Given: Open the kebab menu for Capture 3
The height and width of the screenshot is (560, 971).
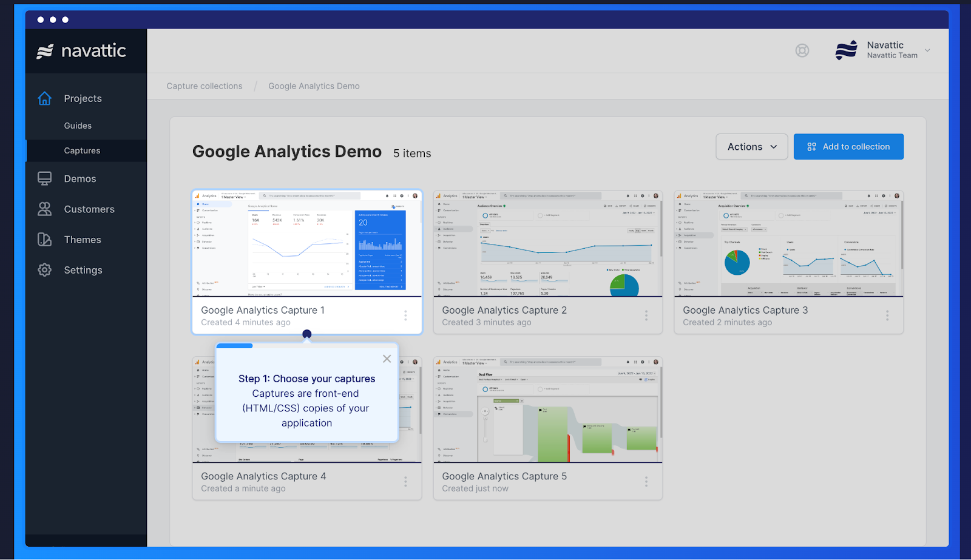Looking at the screenshot, I should coord(887,315).
